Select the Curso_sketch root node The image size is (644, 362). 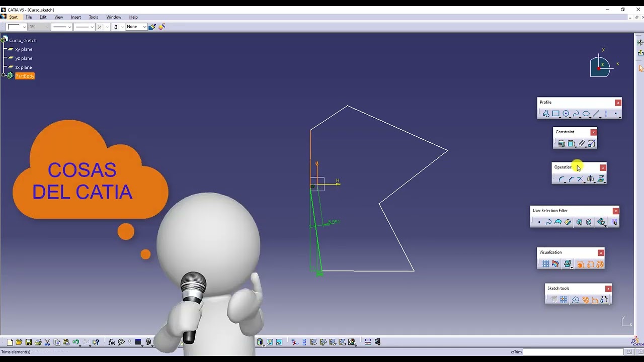(23, 40)
